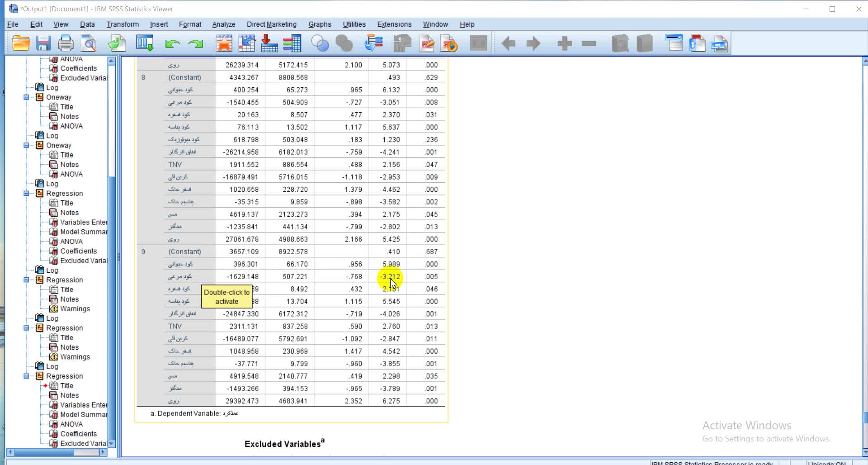Viewport: 868px width, 465px height.
Task: Click the Save document toolbar icon
Action: pos(43,43)
